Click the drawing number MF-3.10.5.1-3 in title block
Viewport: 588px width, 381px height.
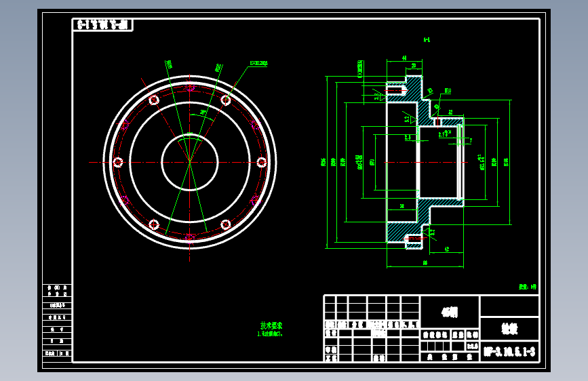click(x=509, y=352)
